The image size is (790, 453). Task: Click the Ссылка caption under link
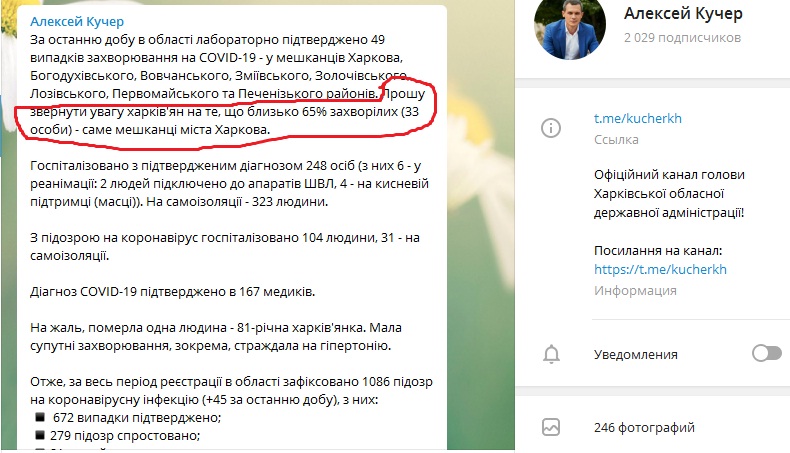tap(616, 140)
